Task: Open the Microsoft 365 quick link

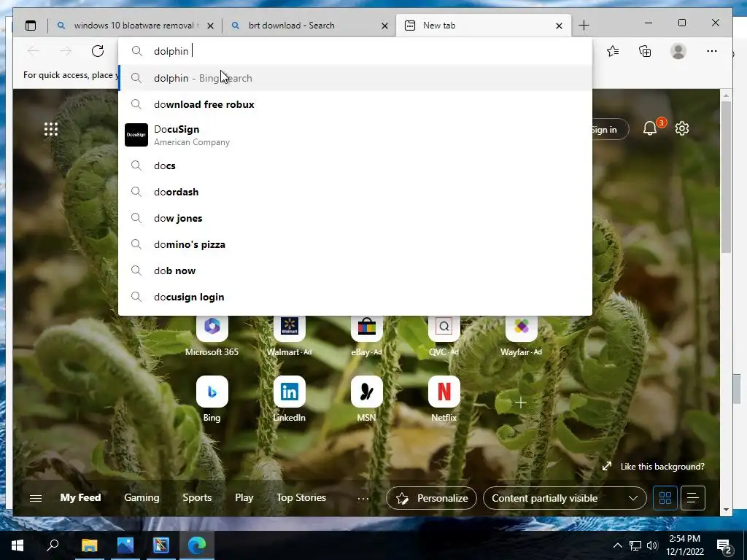Action: pos(212,335)
